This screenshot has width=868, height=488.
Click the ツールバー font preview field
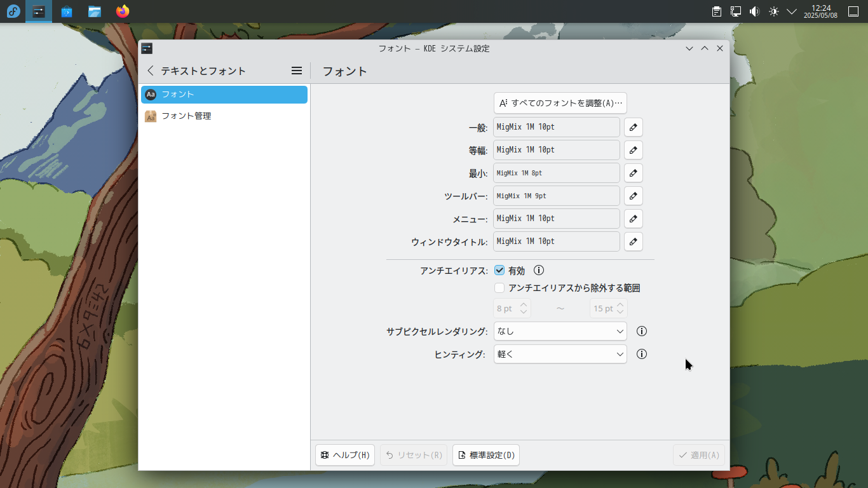point(557,196)
